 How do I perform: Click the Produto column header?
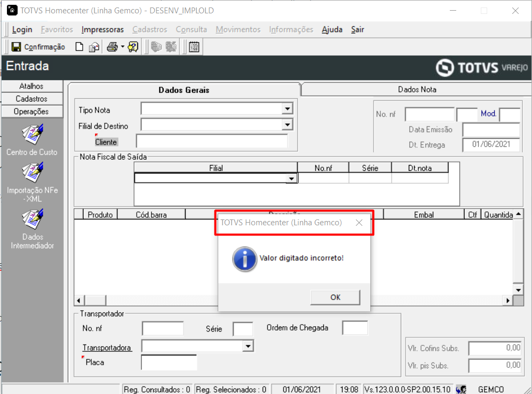[x=100, y=215]
